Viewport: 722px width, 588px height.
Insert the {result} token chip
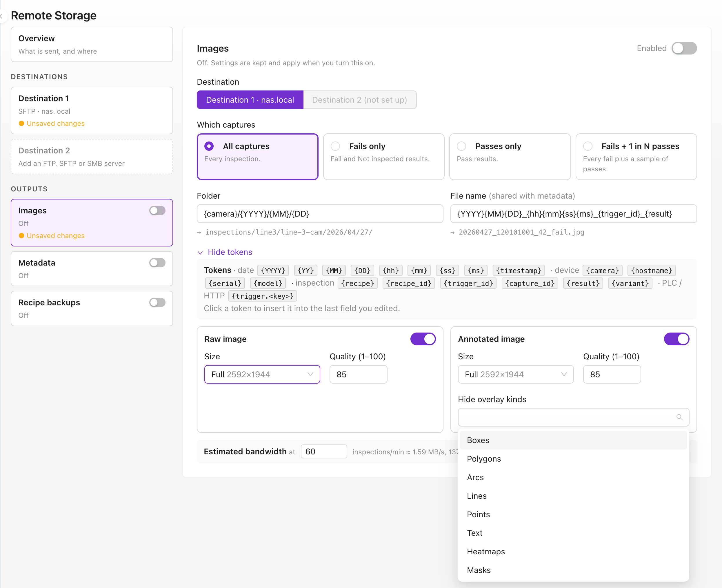point(583,284)
